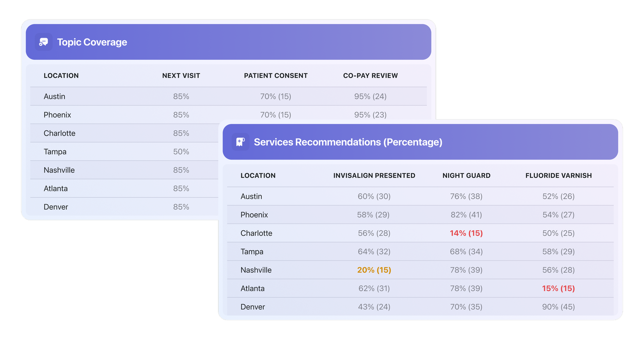Select Denver row in Services Recommendations
Image resolution: width=644 pixels, height=339 pixels.
(420, 307)
